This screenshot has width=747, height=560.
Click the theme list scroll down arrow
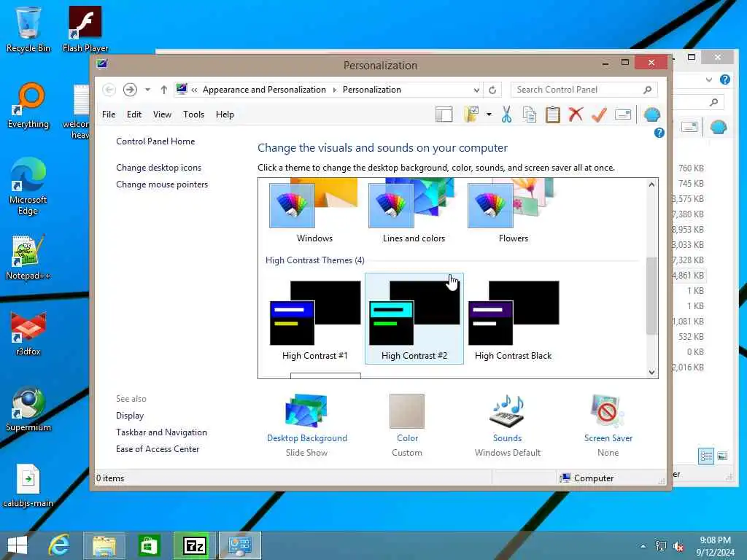(x=651, y=373)
